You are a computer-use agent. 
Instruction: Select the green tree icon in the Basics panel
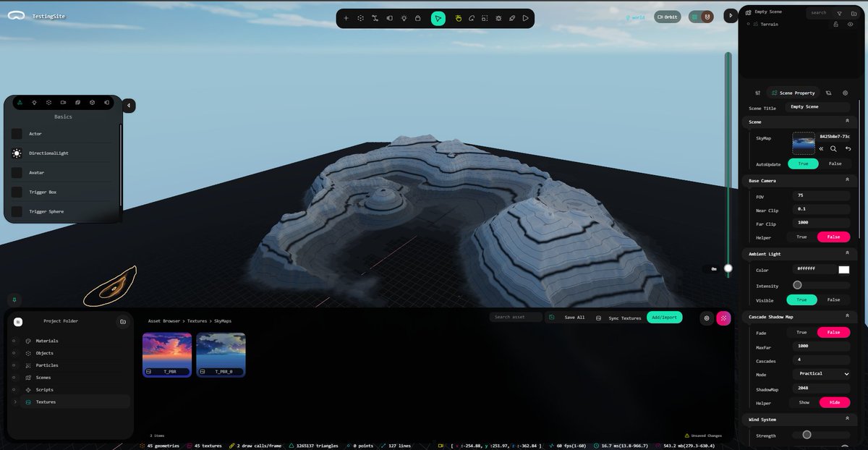point(19,102)
